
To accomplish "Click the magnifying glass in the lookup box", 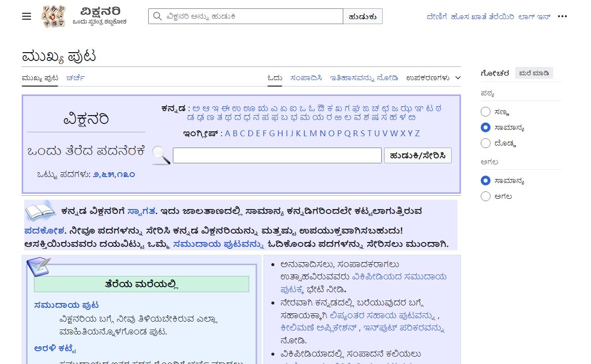I will (x=161, y=155).
